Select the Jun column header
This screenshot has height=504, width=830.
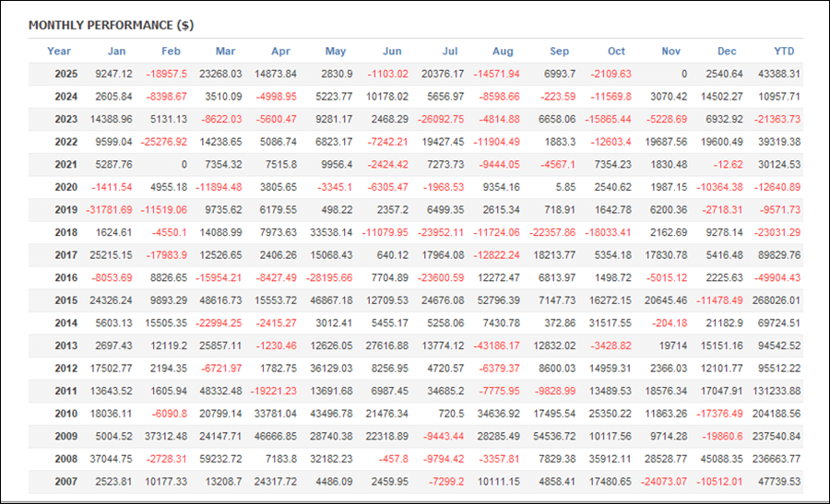pos(391,52)
